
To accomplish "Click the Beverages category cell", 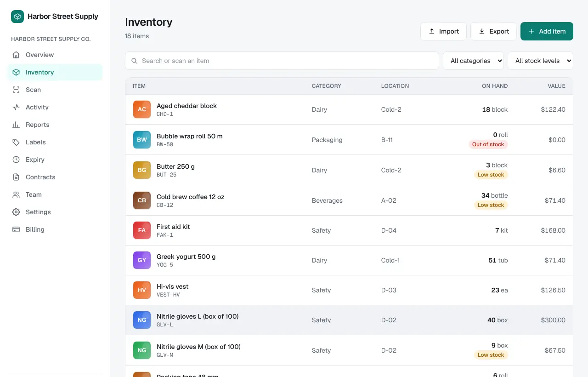I will (327, 200).
